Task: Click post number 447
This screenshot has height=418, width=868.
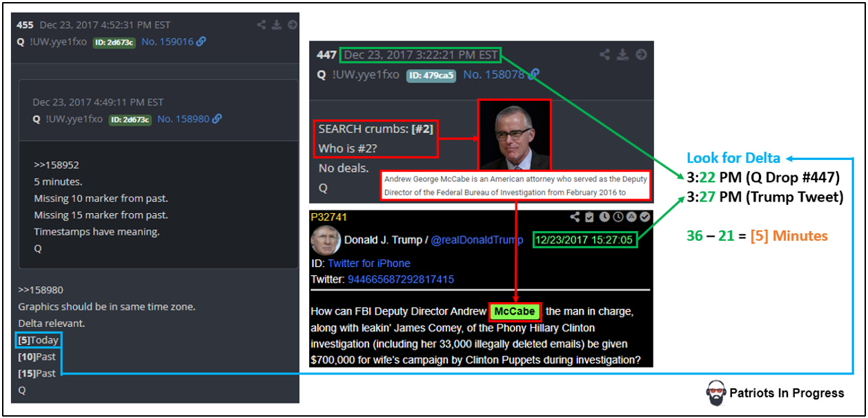Action: coord(326,54)
